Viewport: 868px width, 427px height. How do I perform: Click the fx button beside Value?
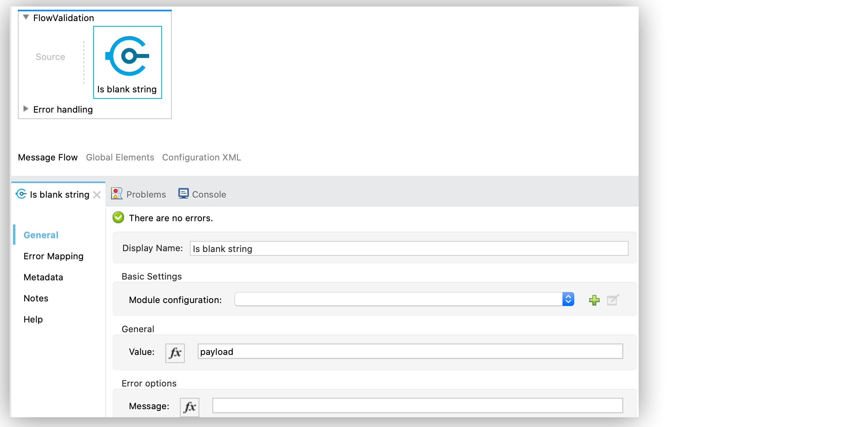(x=175, y=352)
